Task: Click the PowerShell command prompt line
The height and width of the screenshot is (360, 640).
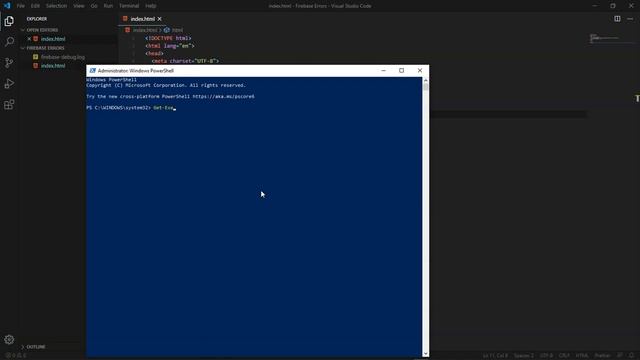Action: point(131,108)
